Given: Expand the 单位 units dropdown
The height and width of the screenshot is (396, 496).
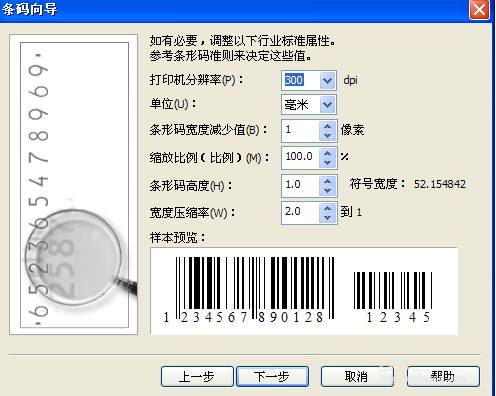Looking at the screenshot, I should (327, 105).
